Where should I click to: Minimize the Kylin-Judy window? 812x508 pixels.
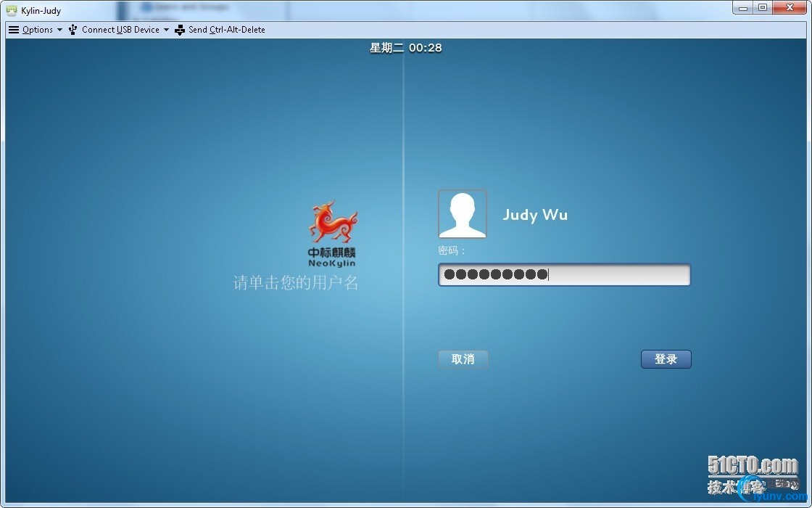tap(742, 8)
